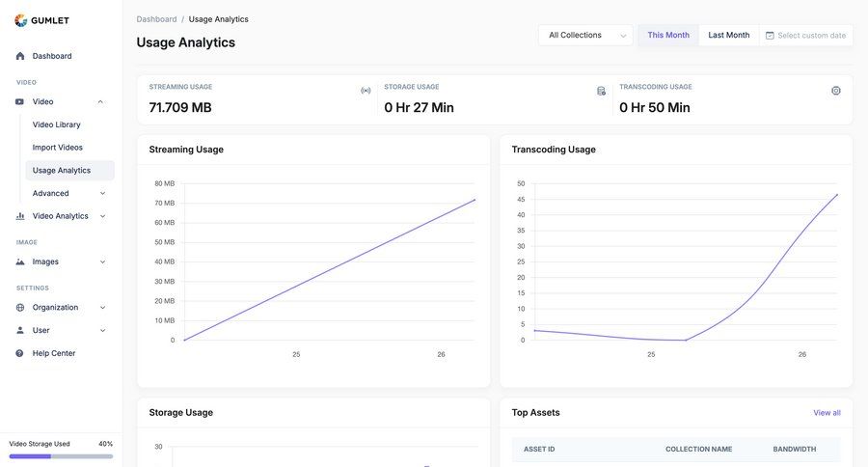The width and height of the screenshot is (868, 467).
Task: Click the Streaming Usage chart line
Action: click(330, 270)
